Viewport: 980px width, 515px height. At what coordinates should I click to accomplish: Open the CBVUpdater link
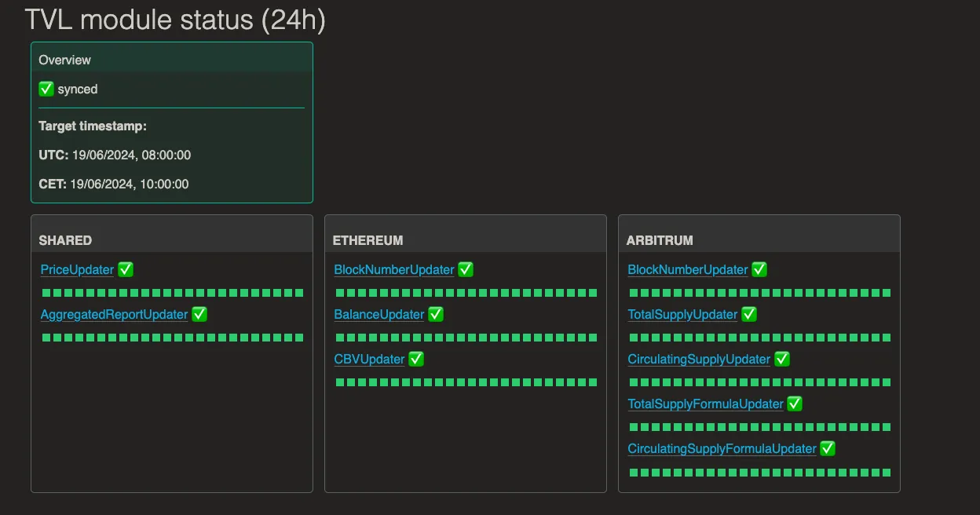pyautogui.click(x=369, y=359)
